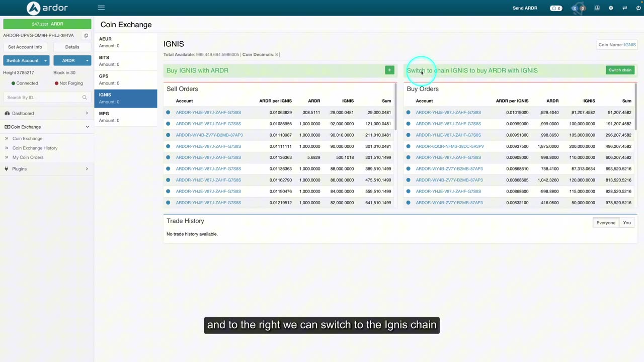The width and height of the screenshot is (644, 362).
Task: Toggle the pending transactions counter pill
Action: (556, 8)
